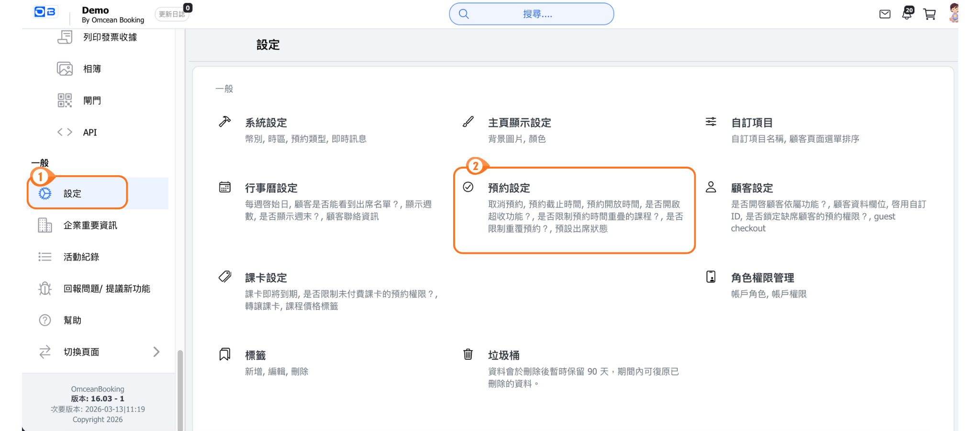
Task: Click the sidebar vertical scrollbar
Action: click(x=180, y=388)
